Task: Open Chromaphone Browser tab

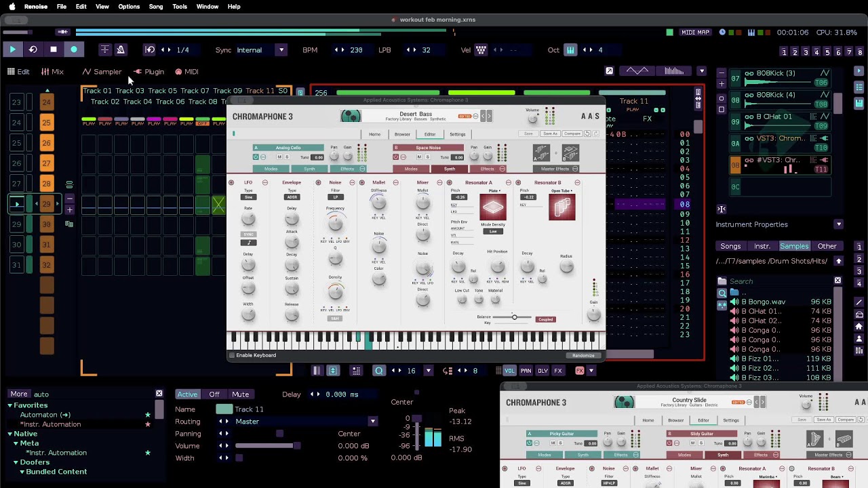Action: [x=402, y=134]
